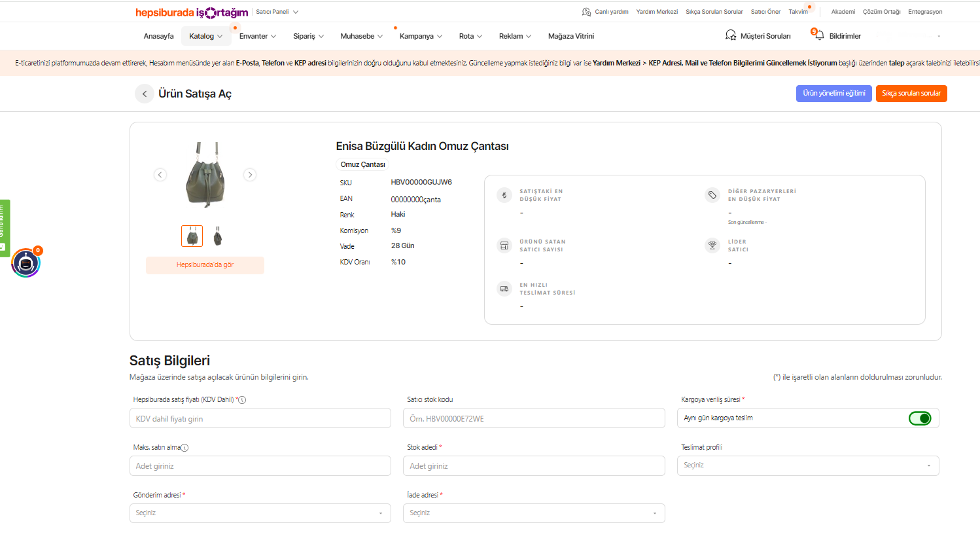
Task: Open the Teslimat profili dropdown
Action: coord(808,465)
